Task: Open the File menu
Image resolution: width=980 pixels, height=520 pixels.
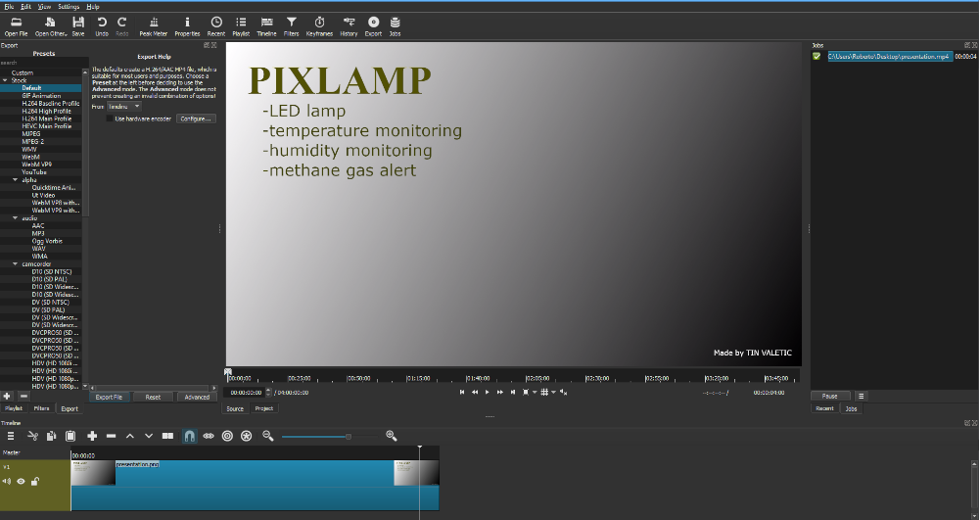Action: (9, 7)
